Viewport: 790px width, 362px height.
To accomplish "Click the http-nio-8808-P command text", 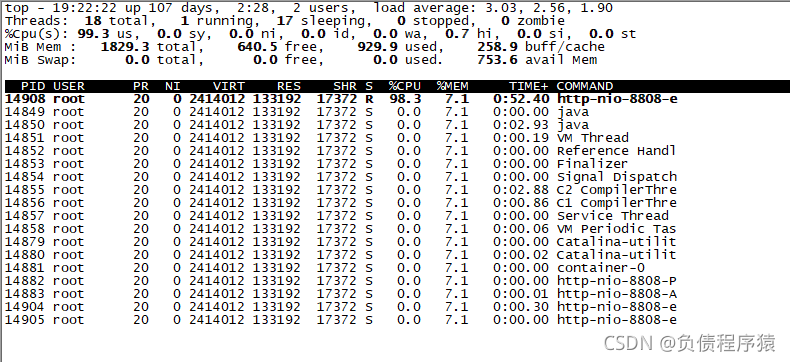I will coord(617,282).
